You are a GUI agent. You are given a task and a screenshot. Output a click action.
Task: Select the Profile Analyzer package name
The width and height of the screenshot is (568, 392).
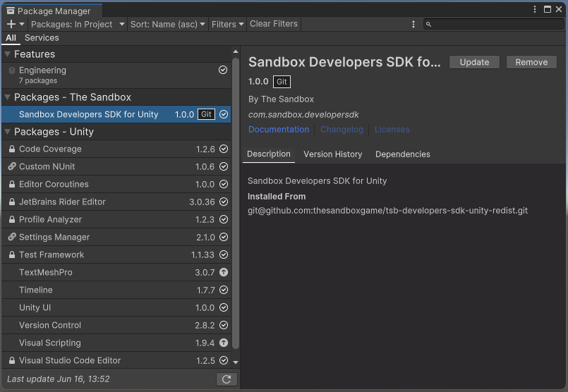pyautogui.click(x=50, y=219)
